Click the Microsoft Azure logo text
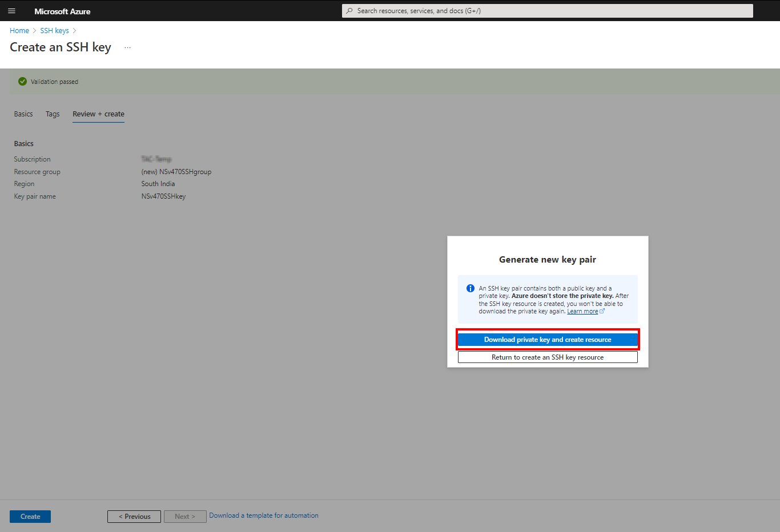 pyautogui.click(x=62, y=11)
